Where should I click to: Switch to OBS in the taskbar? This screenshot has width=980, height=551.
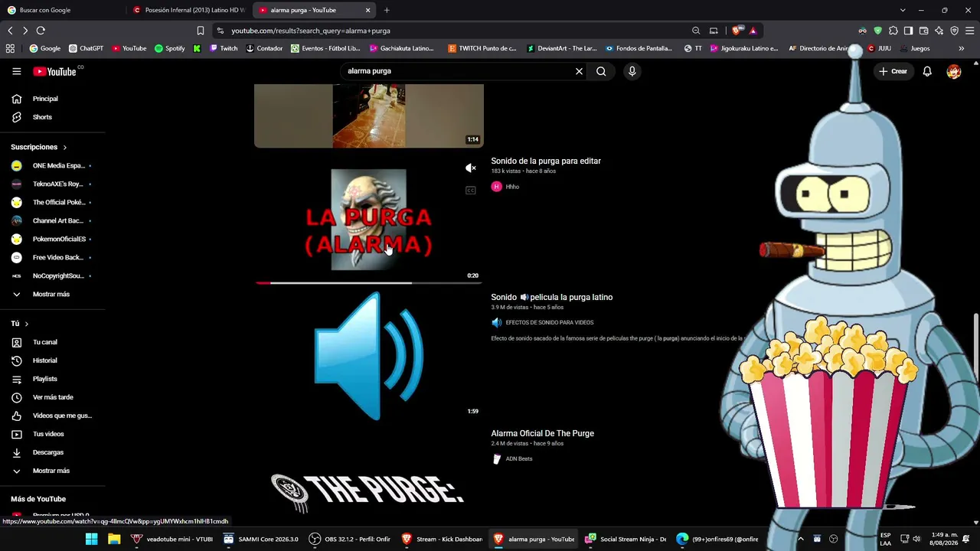(x=349, y=539)
